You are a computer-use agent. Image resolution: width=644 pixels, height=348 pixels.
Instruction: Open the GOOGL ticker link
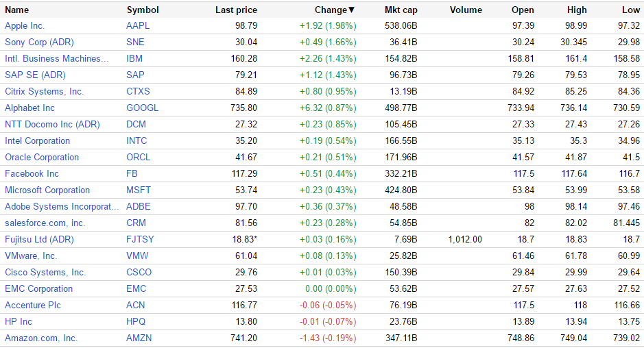(x=142, y=108)
